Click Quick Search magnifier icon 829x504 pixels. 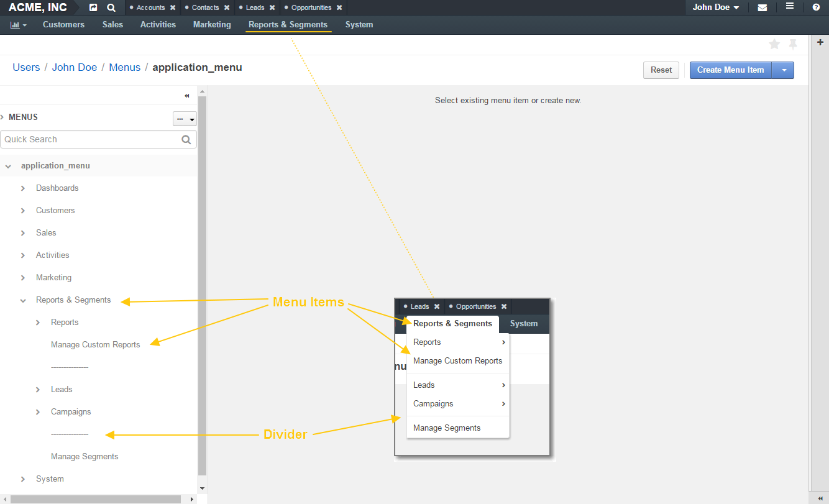(186, 140)
